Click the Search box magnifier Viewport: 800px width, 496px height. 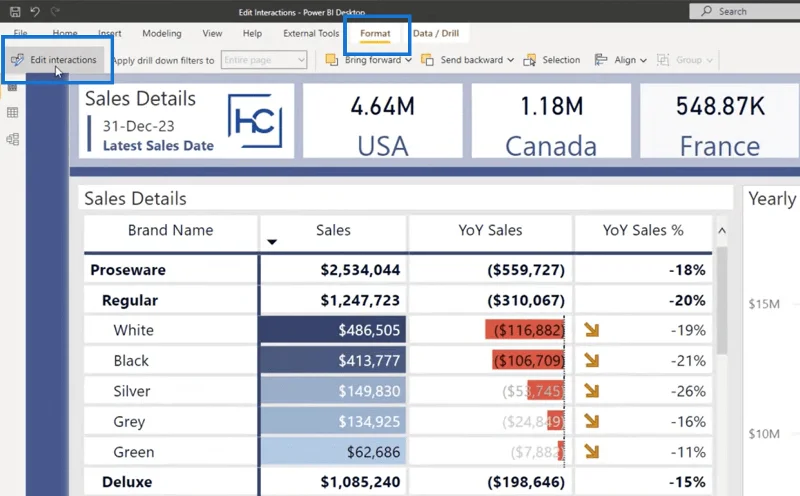click(707, 11)
